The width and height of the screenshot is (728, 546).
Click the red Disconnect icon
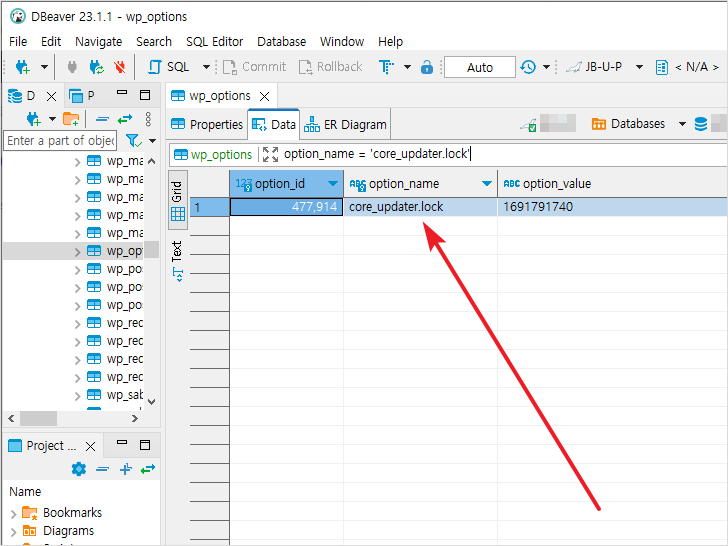pos(120,67)
